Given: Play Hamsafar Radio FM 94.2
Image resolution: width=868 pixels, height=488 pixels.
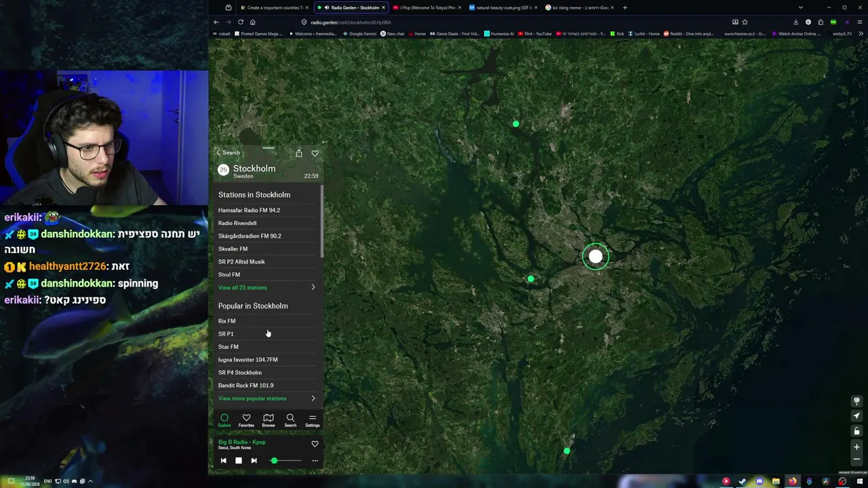Looking at the screenshot, I should tap(267, 210).
